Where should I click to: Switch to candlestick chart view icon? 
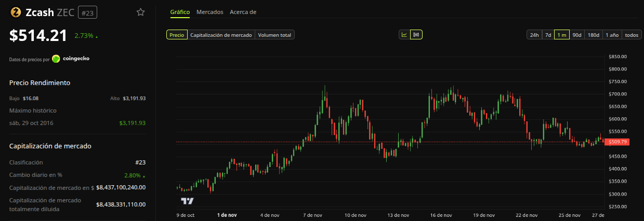click(x=415, y=35)
